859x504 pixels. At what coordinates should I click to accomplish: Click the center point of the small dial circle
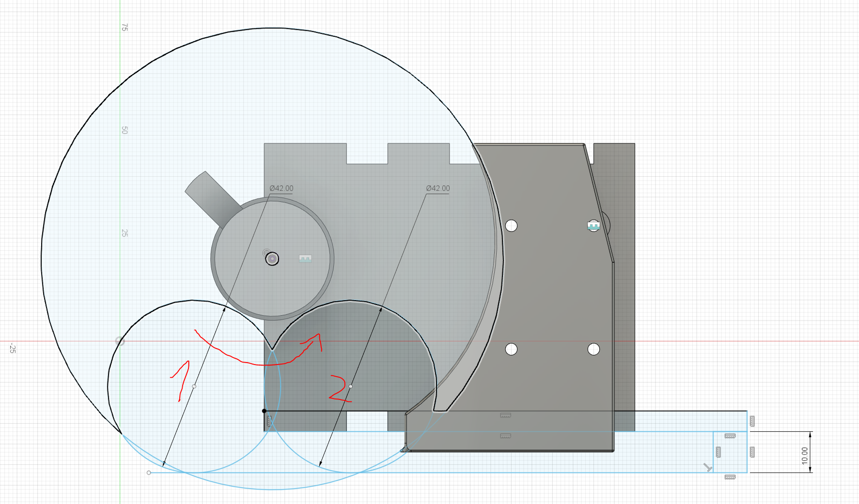tap(272, 259)
